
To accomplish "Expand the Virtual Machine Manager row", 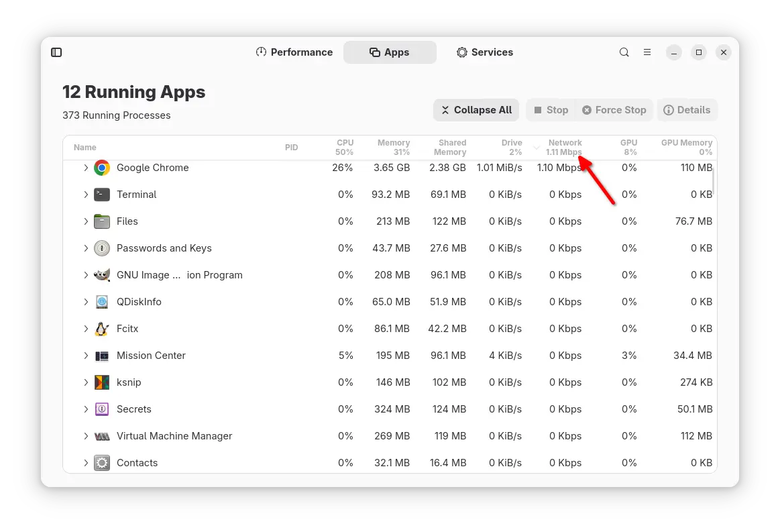I will click(86, 437).
